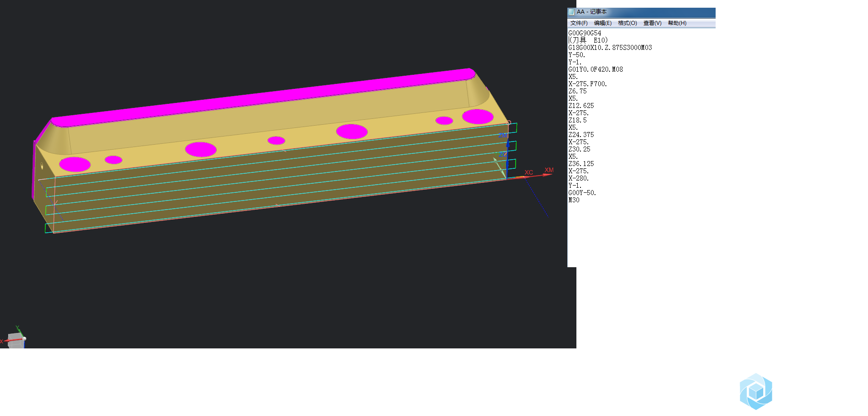Click the AA - 记事本 window title
This screenshot has height=416, width=868.
point(591,12)
